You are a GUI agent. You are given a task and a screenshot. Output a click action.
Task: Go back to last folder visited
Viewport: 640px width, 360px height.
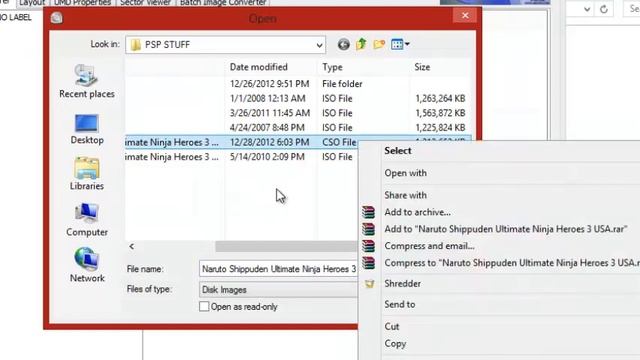(x=343, y=44)
